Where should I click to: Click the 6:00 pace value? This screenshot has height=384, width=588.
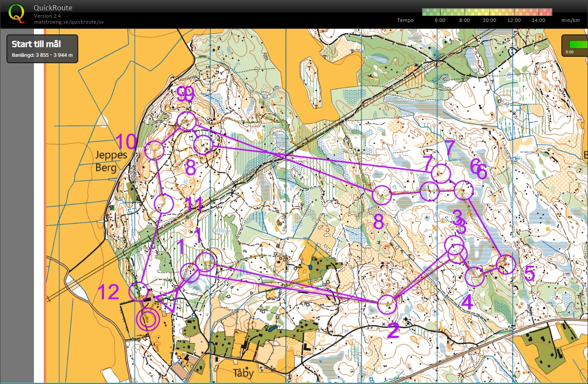click(x=440, y=20)
